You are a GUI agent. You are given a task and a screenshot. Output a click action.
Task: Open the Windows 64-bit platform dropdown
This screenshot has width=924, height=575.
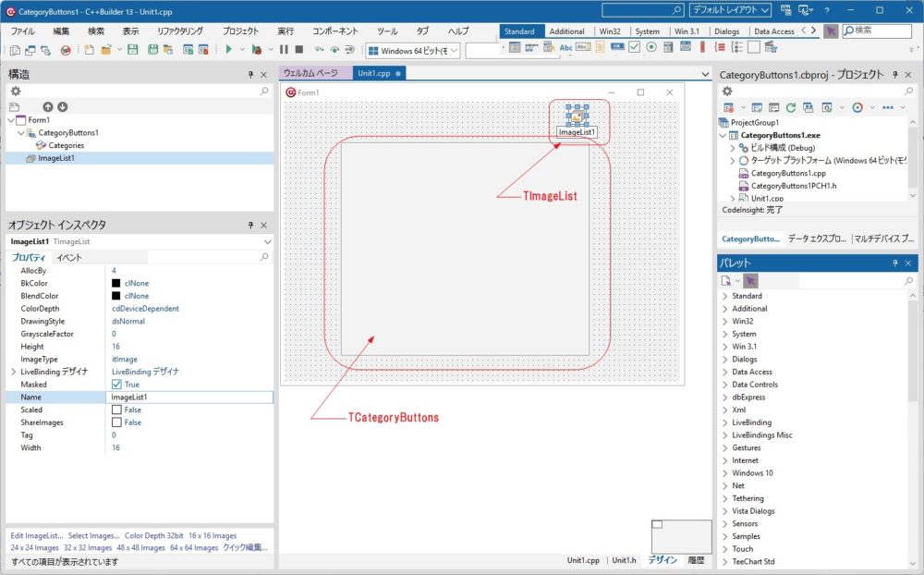413,50
